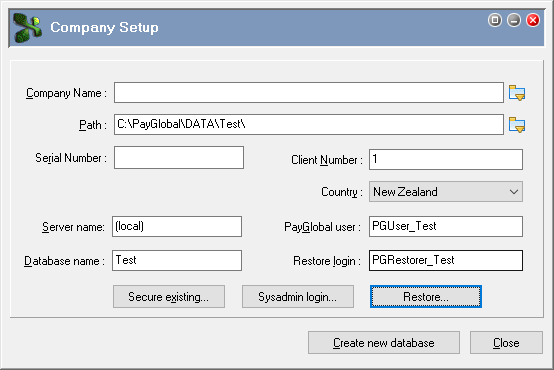Screen dimensions: 554x370
Task: Click the PayGlobal logo in the title bar
Action: click(x=27, y=28)
